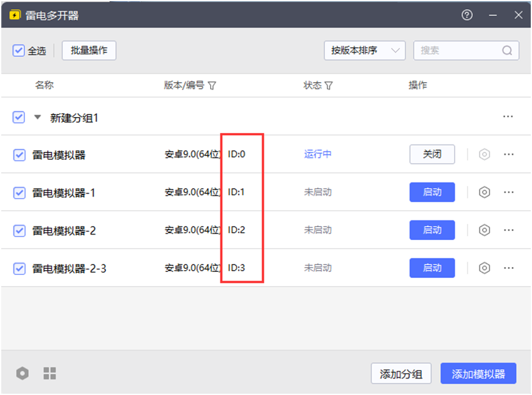
Task: Toggle the 全选 select-all checkbox
Action: click(x=18, y=50)
